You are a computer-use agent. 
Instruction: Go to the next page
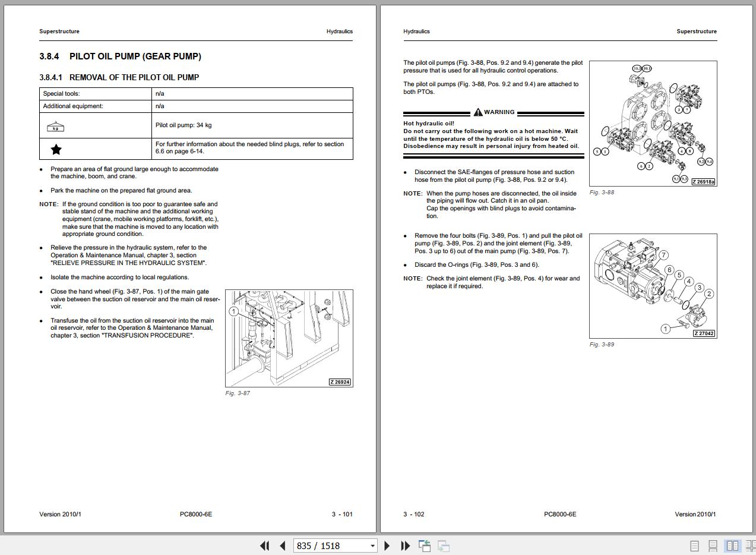(x=387, y=545)
